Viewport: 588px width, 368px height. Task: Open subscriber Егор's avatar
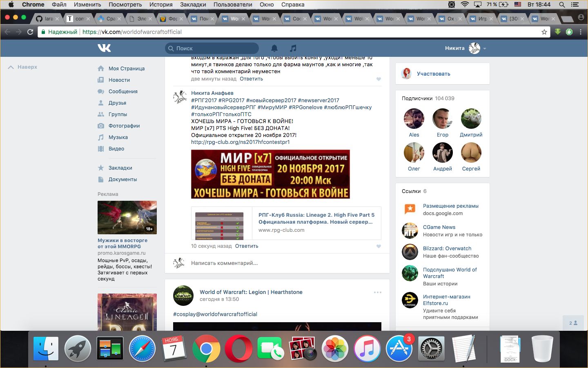pyautogui.click(x=443, y=119)
